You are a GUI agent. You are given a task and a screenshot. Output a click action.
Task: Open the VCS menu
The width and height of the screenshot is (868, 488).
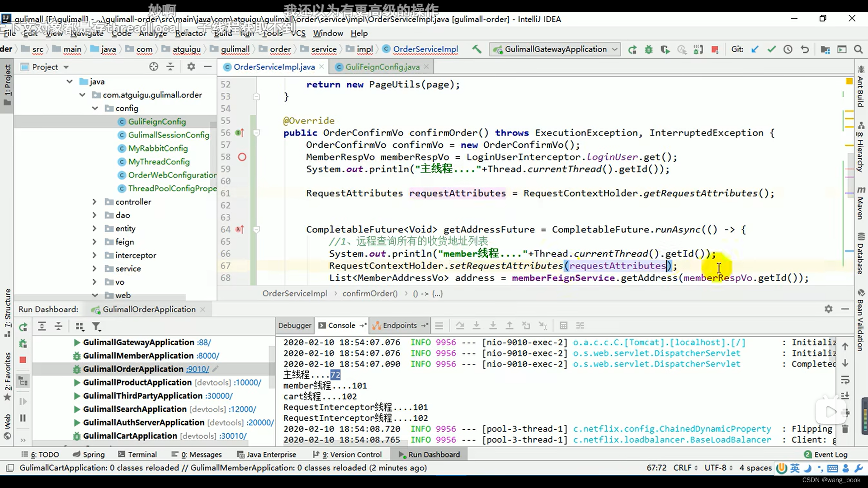click(x=298, y=33)
